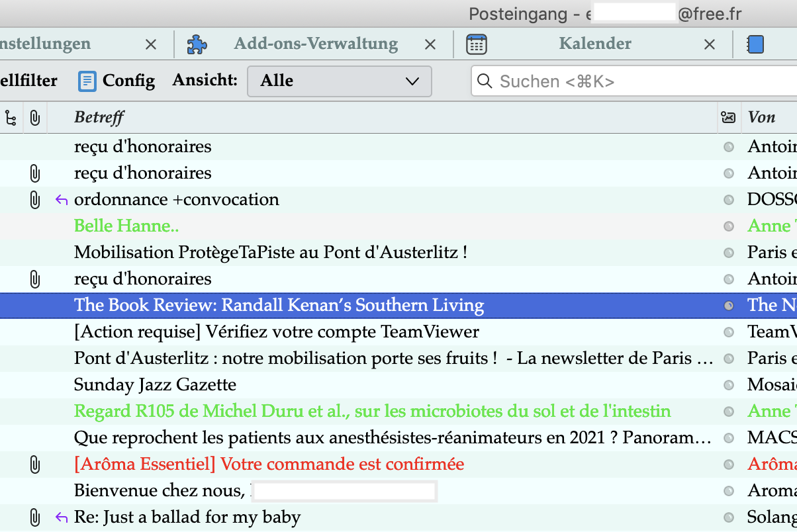This screenshot has height=532, width=797.
Task: Click the attachment column header paperclip
Action: (35, 118)
